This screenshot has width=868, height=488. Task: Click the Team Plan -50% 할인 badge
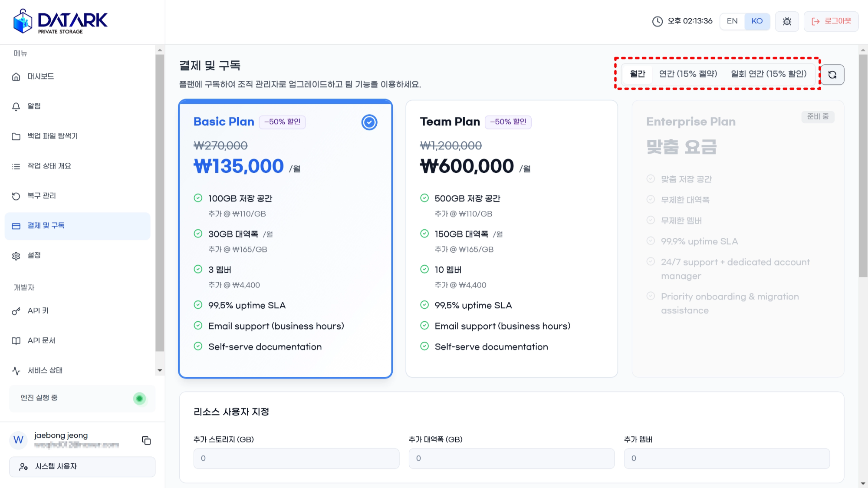[x=508, y=122]
